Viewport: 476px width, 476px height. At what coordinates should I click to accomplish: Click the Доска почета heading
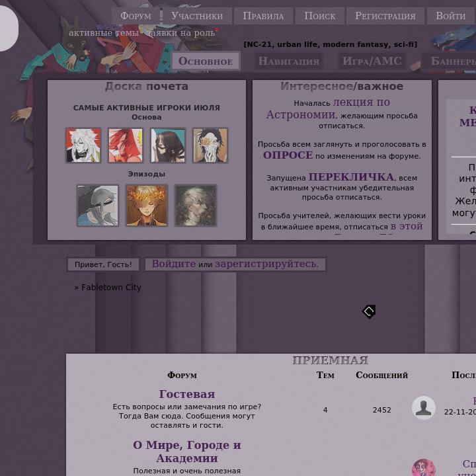(147, 86)
